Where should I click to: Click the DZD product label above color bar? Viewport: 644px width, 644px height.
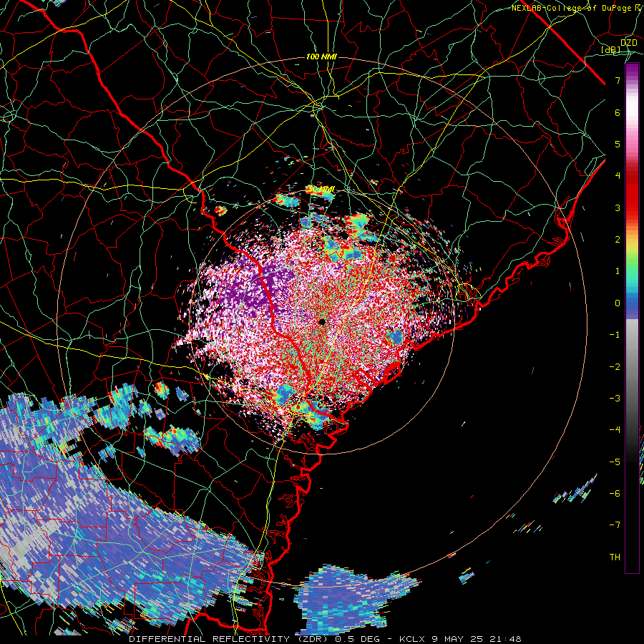click(x=629, y=43)
